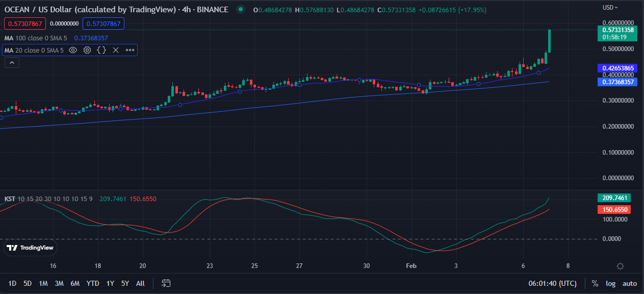Click the green market status dot beside the ticker
The height and width of the screenshot is (294, 644).
[240, 9]
